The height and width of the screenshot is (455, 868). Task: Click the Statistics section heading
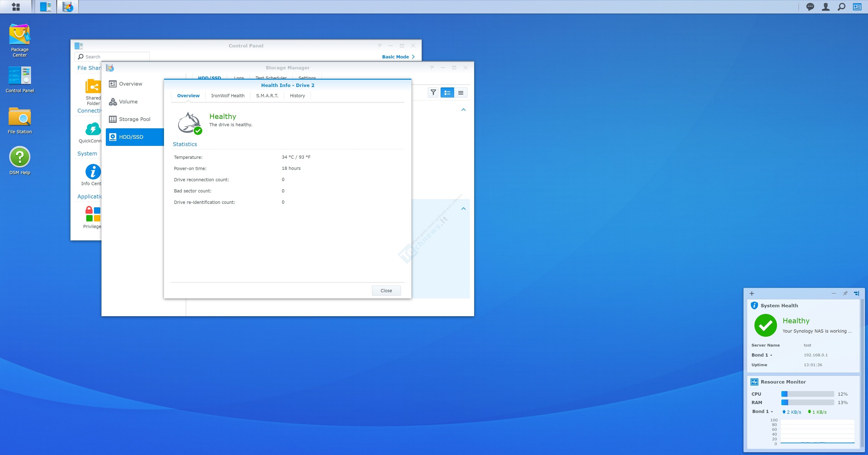(185, 144)
